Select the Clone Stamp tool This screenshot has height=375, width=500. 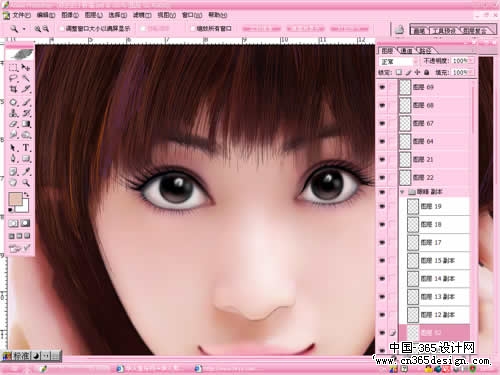(13, 113)
